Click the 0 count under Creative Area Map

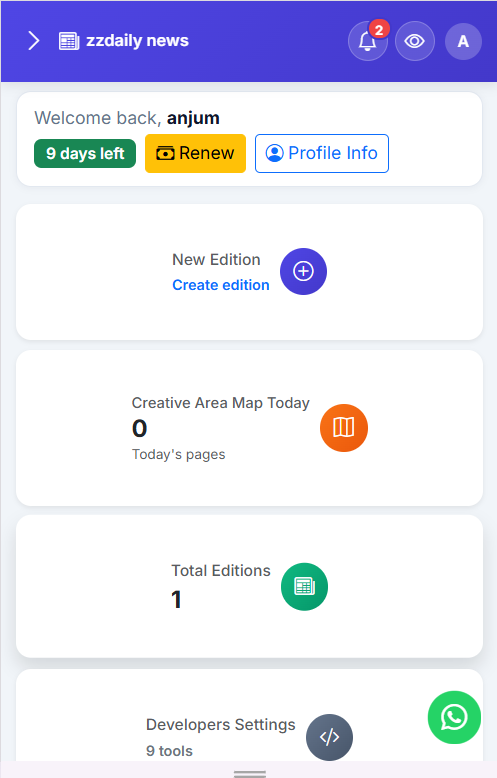(x=139, y=428)
